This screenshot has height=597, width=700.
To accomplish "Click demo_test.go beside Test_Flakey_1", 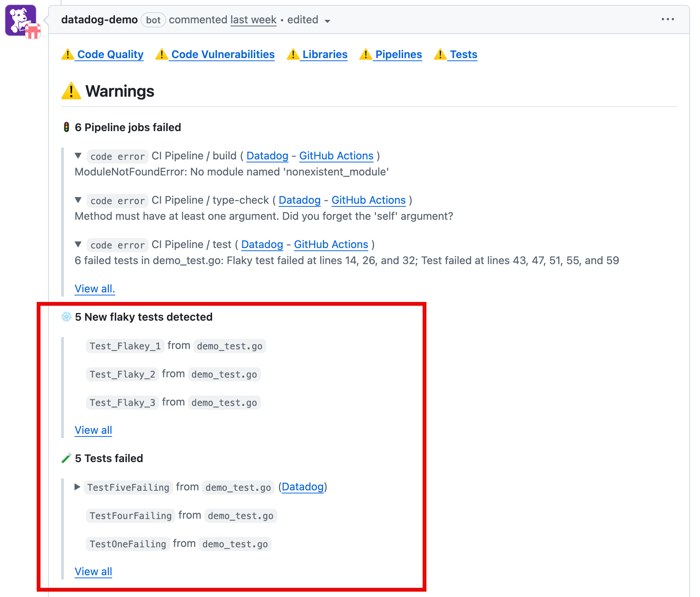I will tap(230, 346).
